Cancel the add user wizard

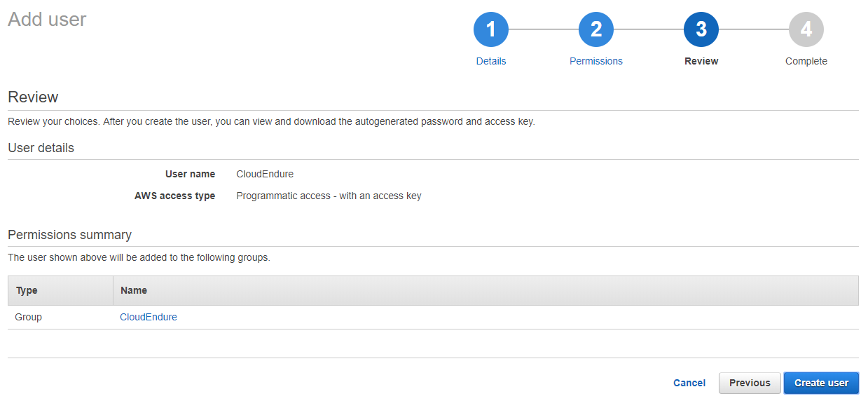689,383
